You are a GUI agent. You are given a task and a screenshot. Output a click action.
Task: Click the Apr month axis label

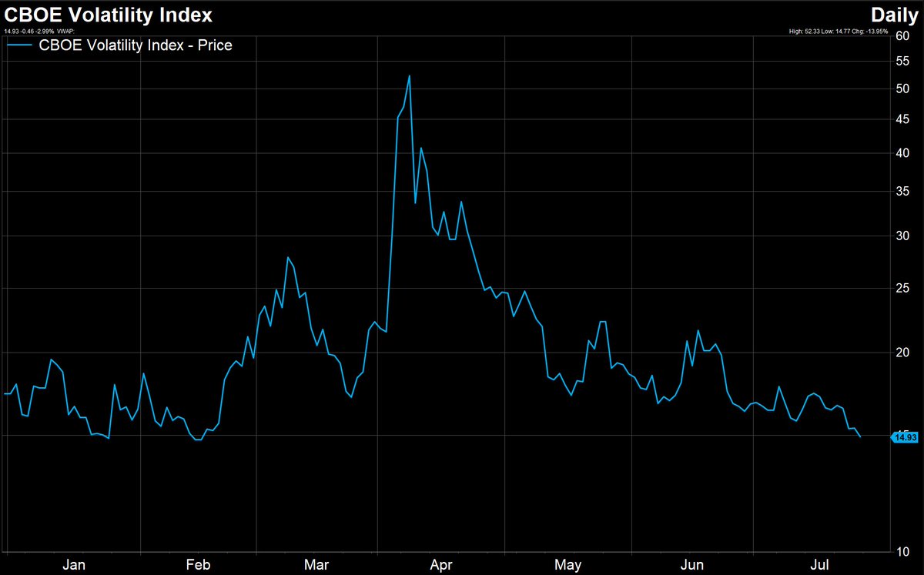440,564
